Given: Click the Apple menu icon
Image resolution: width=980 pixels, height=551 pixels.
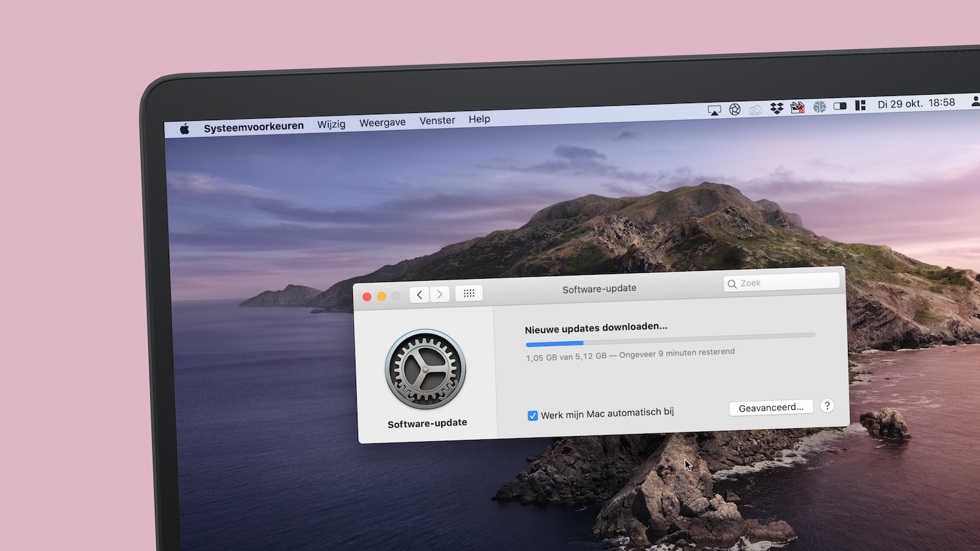Looking at the screenshot, I should (x=185, y=129).
